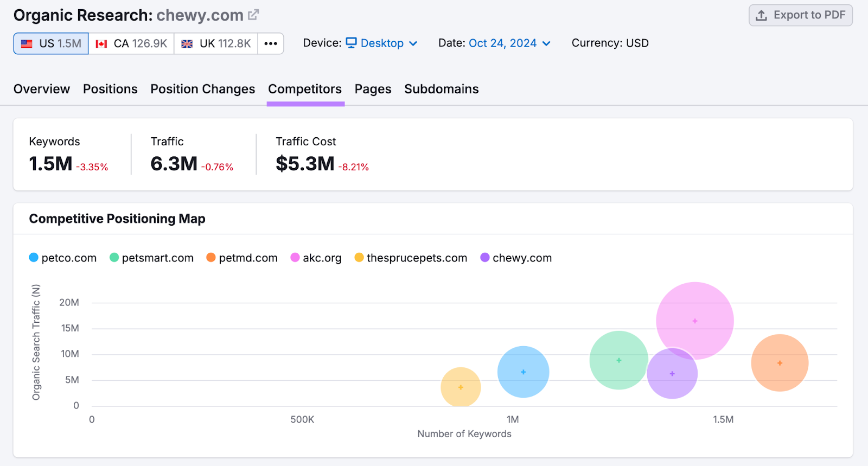The width and height of the screenshot is (868, 466).
Task: Click akc.org pink legend dot
Action: pyautogui.click(x=295, y=258)
